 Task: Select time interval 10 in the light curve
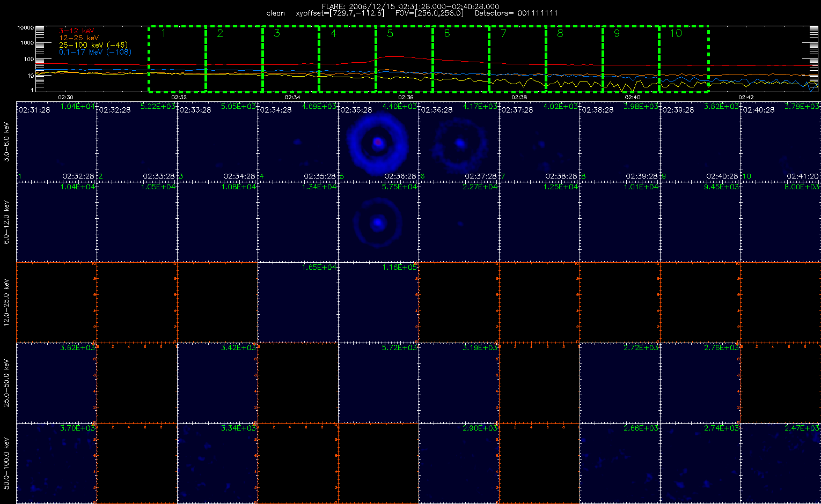point(684,59)
